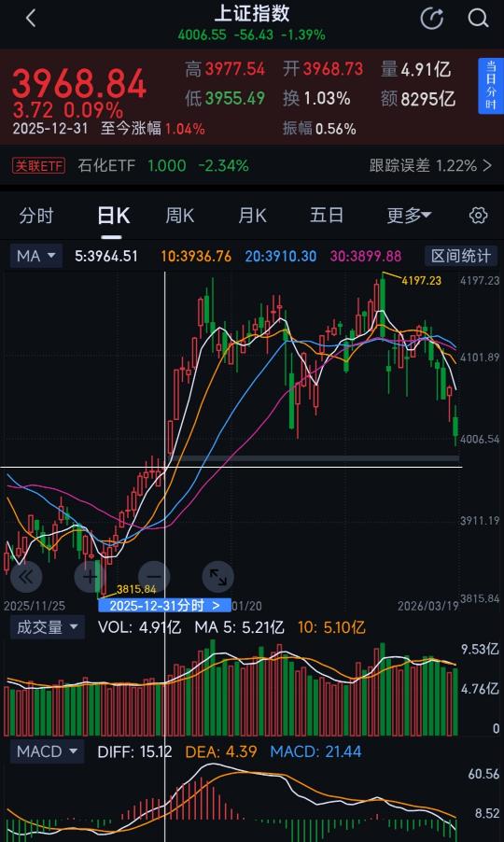Tap the 2026/03/19 end date label
504x842 pixels.
pyautogui.click(x=428, y=606)
